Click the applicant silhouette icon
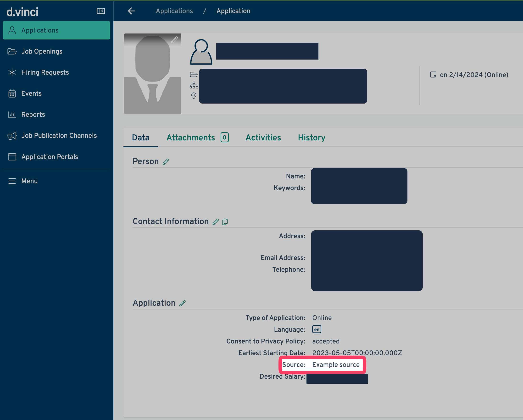The height and width of the screenshot is (420, 523). [x=201, y=52]
